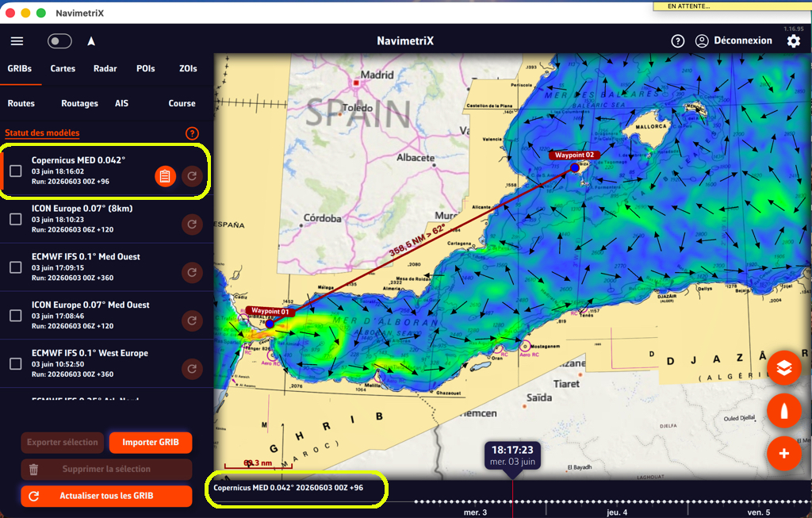
Task: Click Supprimer la sélection button
Action: [x=106, y=470]
